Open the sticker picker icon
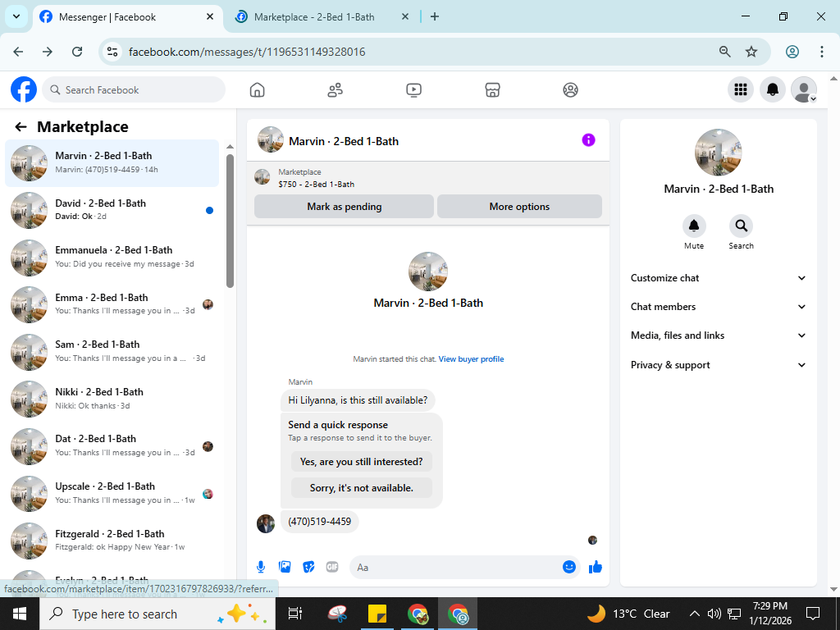The width and height of the screenshot is (840, 630). click(308, 567)
